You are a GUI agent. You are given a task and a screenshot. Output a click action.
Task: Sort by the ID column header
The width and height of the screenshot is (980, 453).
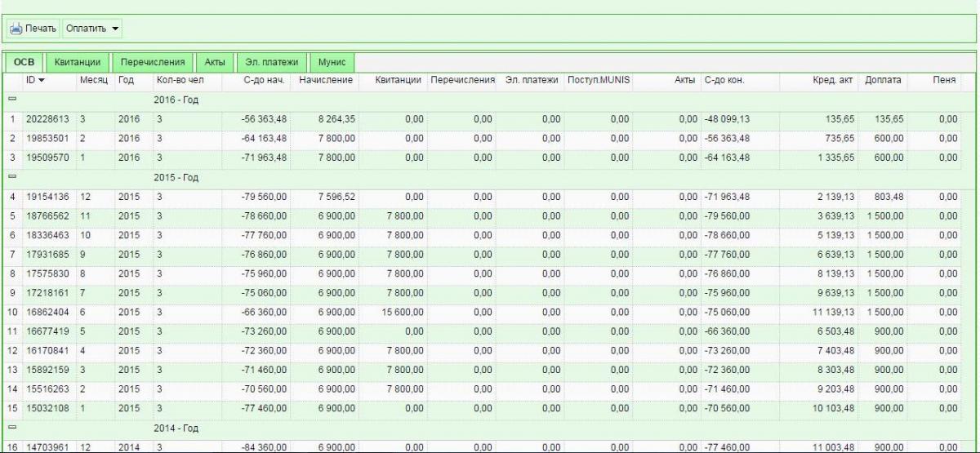click(x=35, y=80)
